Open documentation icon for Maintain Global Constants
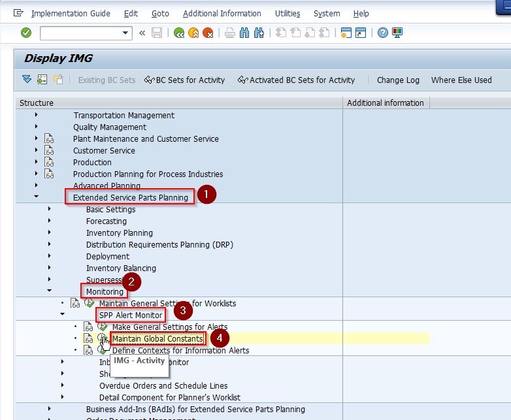The image size is (511, 420). (x=88, y=338)
